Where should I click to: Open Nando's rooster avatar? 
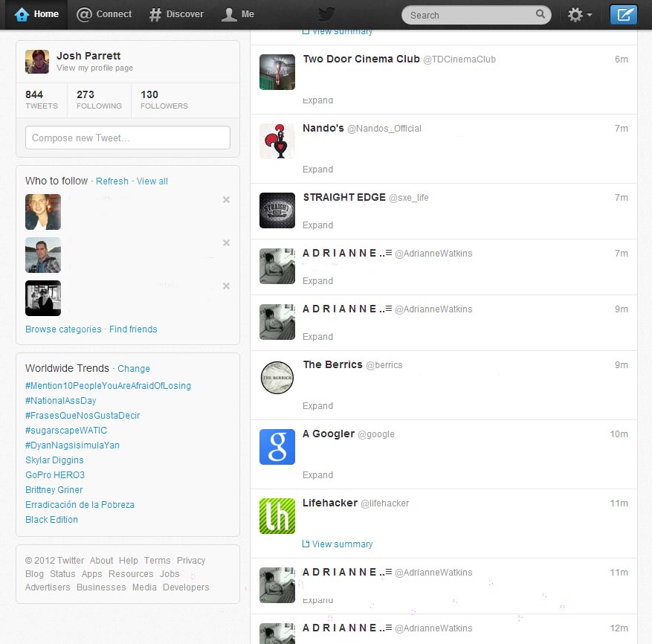pos(277,141)
